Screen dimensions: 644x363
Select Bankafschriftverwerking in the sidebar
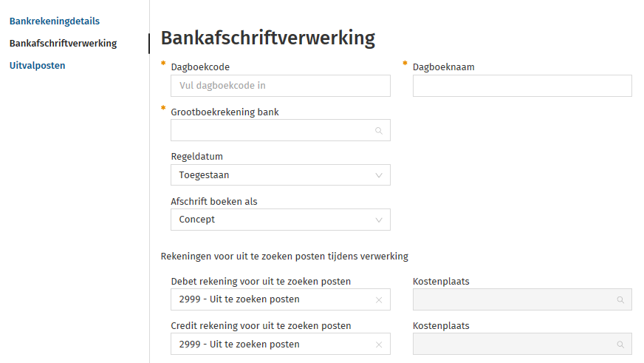tap(63, 44)
